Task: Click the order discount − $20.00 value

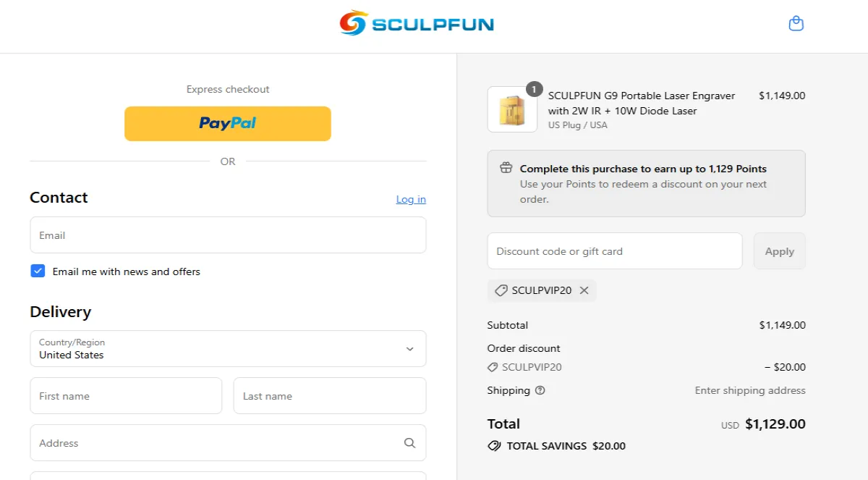Action: click(785, 367)
